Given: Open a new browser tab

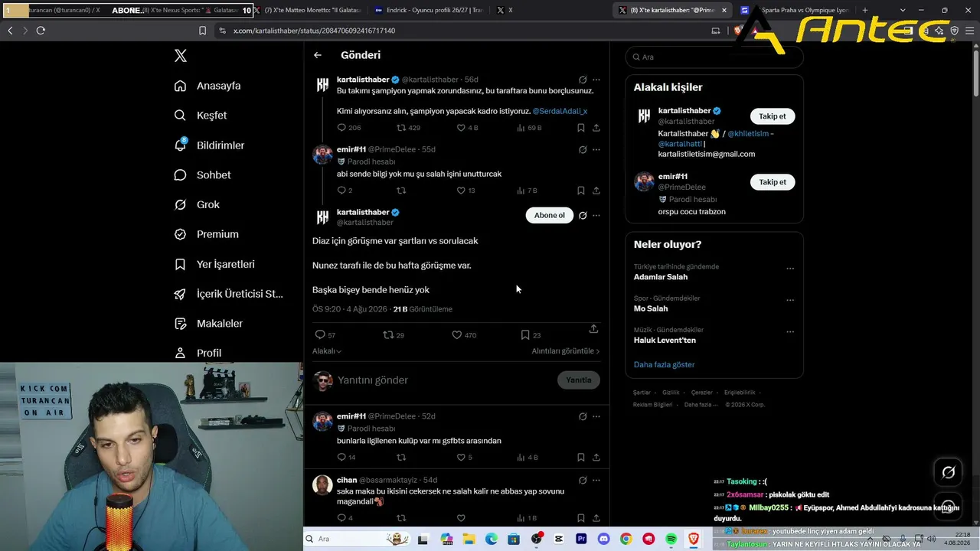Looking at the screenshot, I should pyautogui.click(x=865, y=10).
